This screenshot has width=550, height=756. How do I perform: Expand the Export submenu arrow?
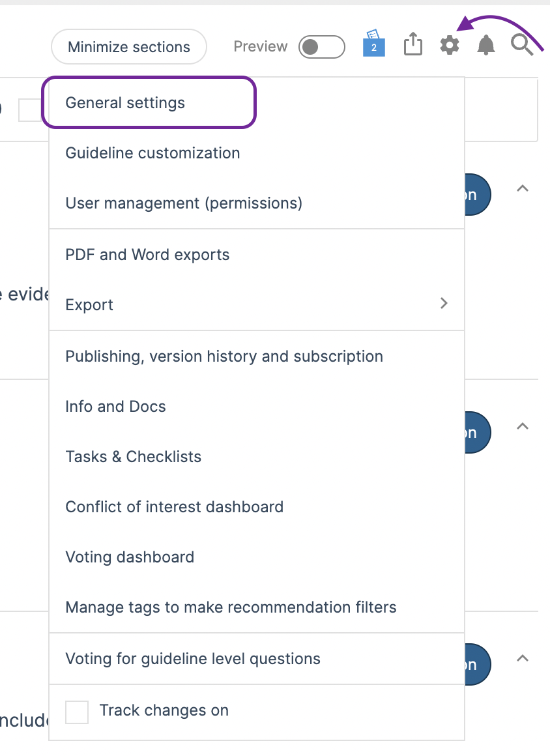click(x=444, y=303)
